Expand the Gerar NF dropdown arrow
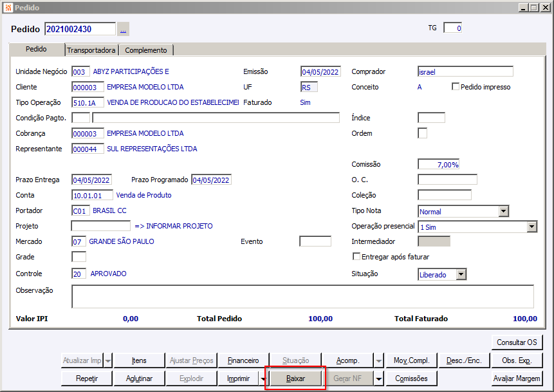 click(x=379, y=378)
